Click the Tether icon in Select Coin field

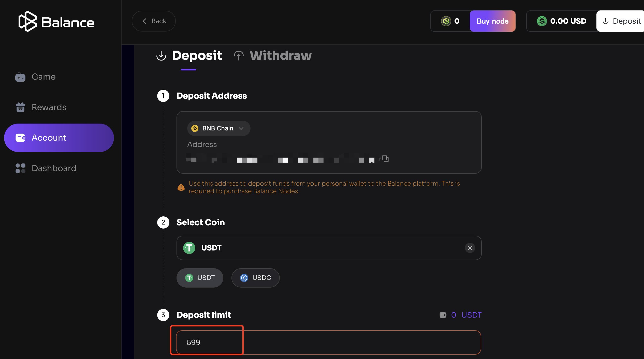(189, 248)
